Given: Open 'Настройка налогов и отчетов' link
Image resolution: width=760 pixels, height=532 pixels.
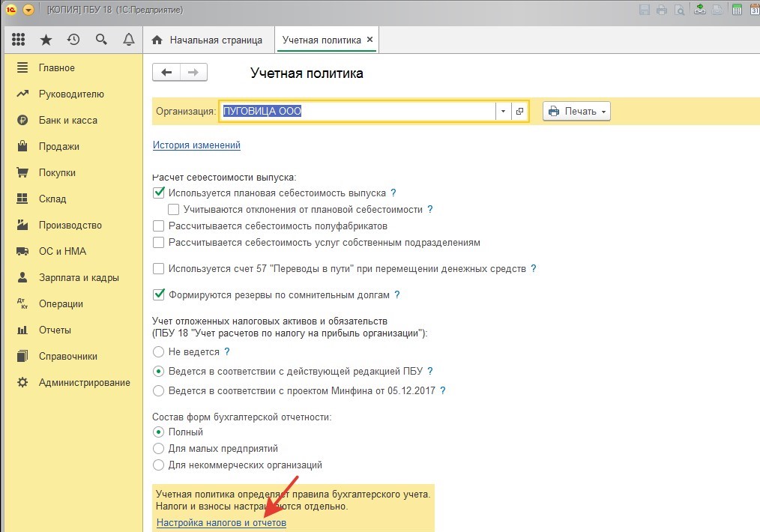Looking at the screenshot, I should [221, 522].
